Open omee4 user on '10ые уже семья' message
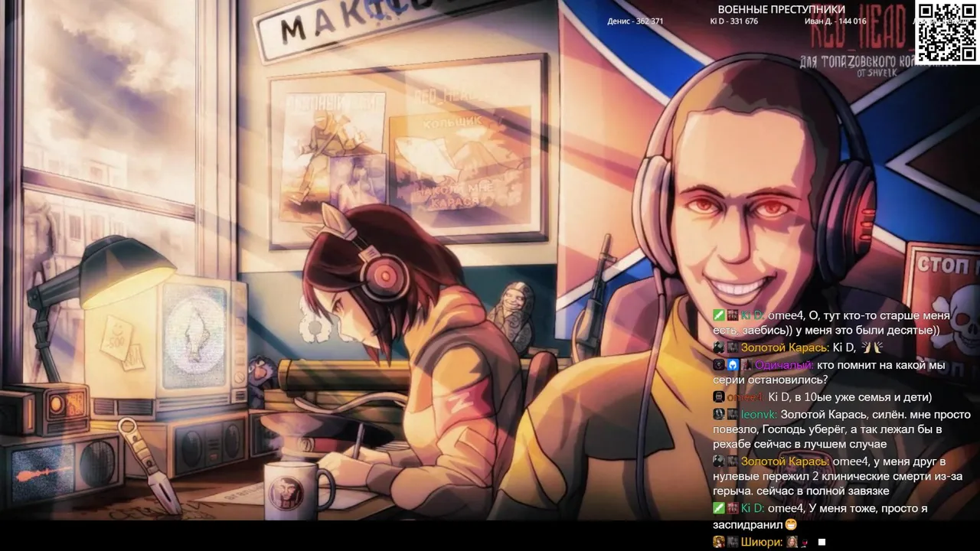 pos(746,397)
